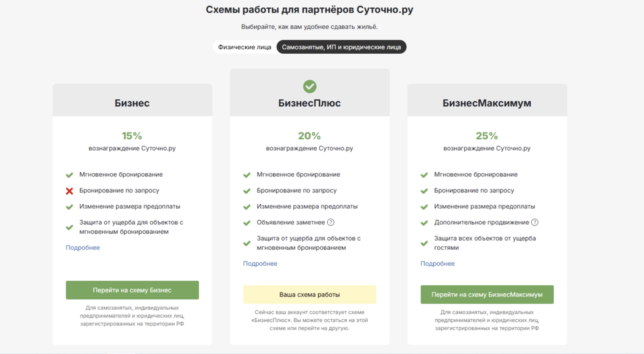Click checkmark beside Защита всех объектов от ущерба
The height and width of the screenshot is (354, 644).
point(424,244)
